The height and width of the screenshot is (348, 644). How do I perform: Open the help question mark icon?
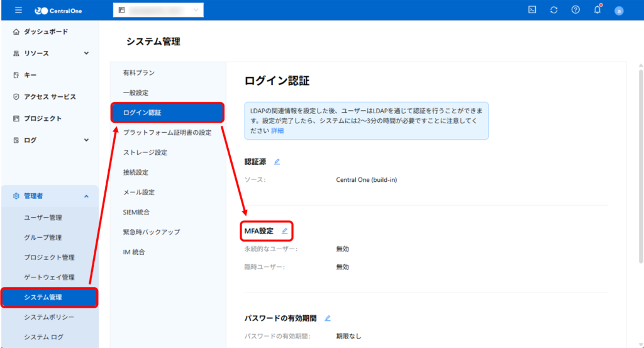tap(575, 10)
